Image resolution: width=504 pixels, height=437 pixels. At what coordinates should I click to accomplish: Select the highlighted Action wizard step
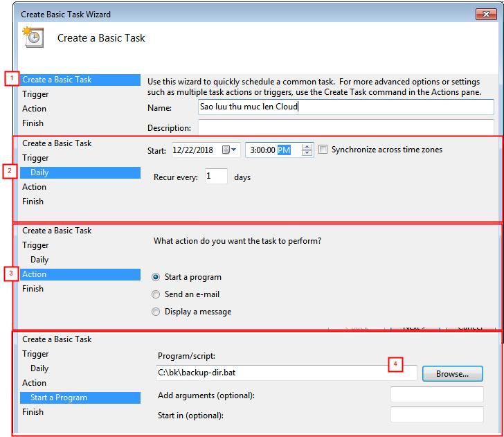80,274
